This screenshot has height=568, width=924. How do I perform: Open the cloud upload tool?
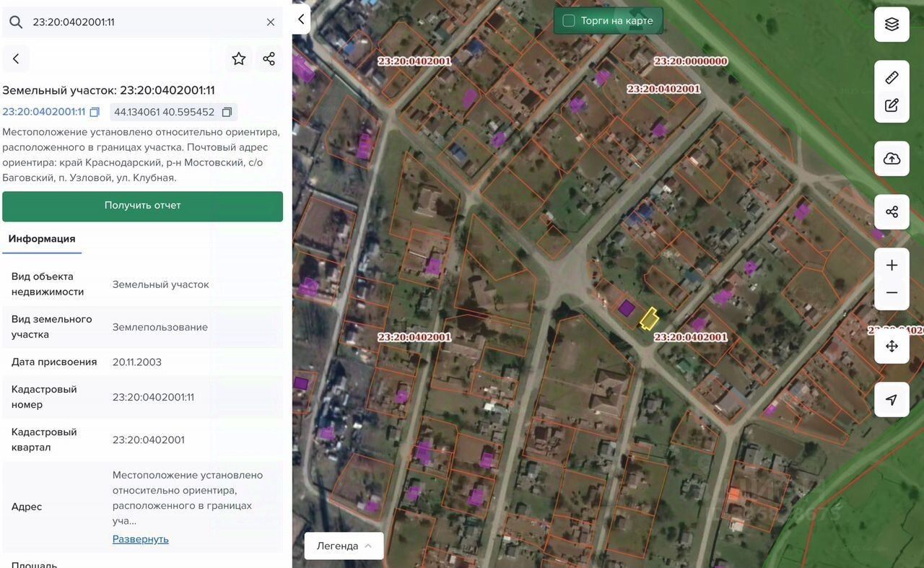[892, 159]
